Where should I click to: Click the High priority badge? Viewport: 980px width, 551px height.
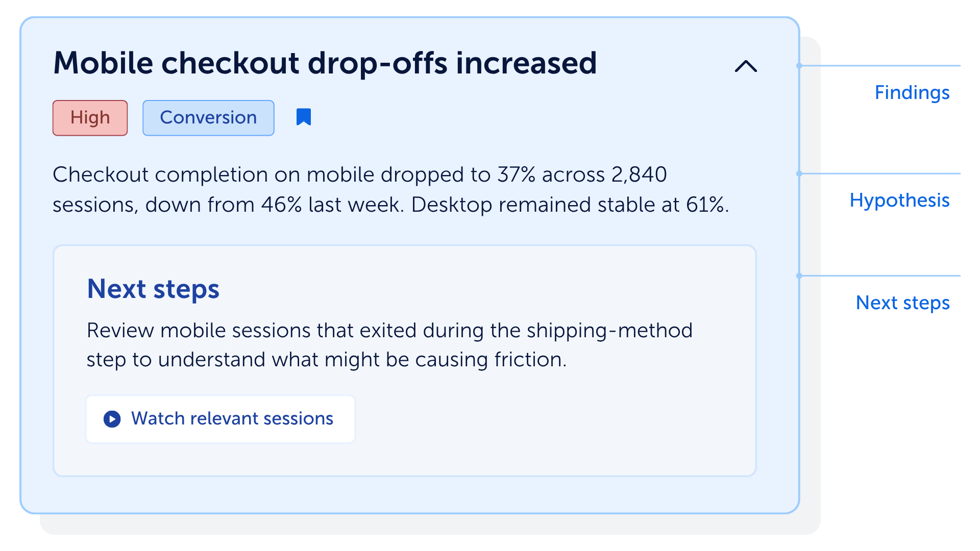click(x=90, y=118)
